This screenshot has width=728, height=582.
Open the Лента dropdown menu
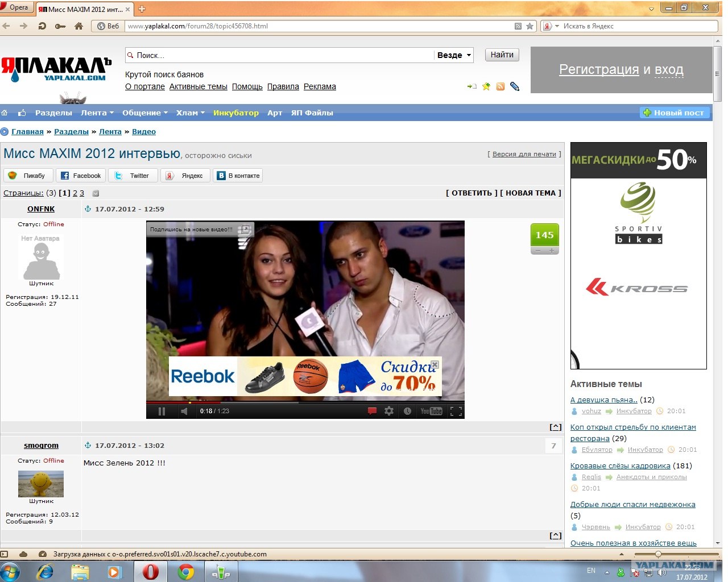[97, 113]
